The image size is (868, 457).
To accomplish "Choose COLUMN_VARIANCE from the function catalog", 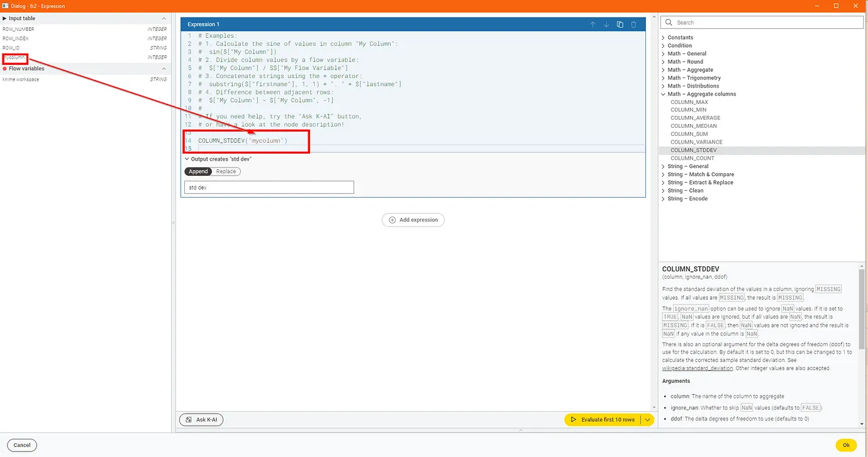I will [696, 142].
